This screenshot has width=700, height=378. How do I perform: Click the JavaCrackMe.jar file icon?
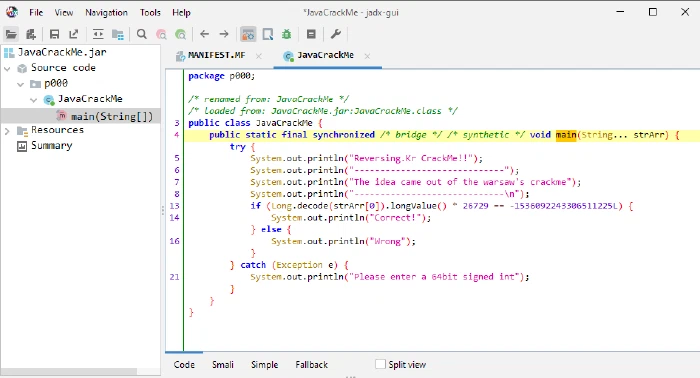pos(9,53)
